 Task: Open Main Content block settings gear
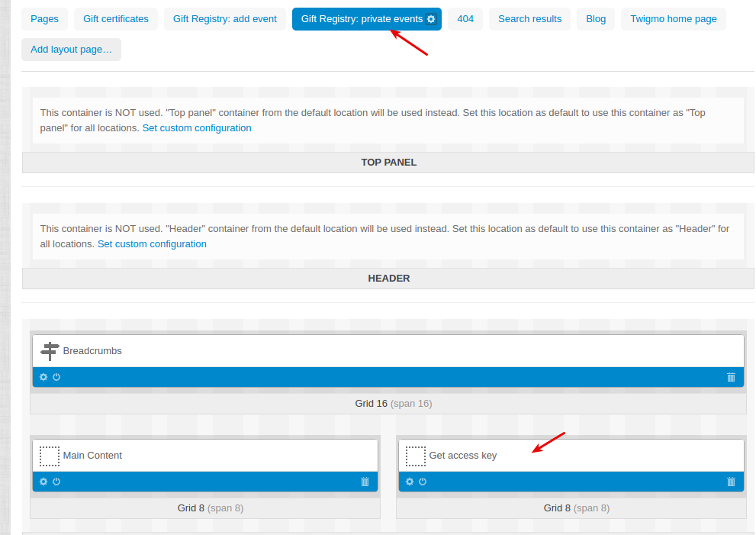click(43, 482)
